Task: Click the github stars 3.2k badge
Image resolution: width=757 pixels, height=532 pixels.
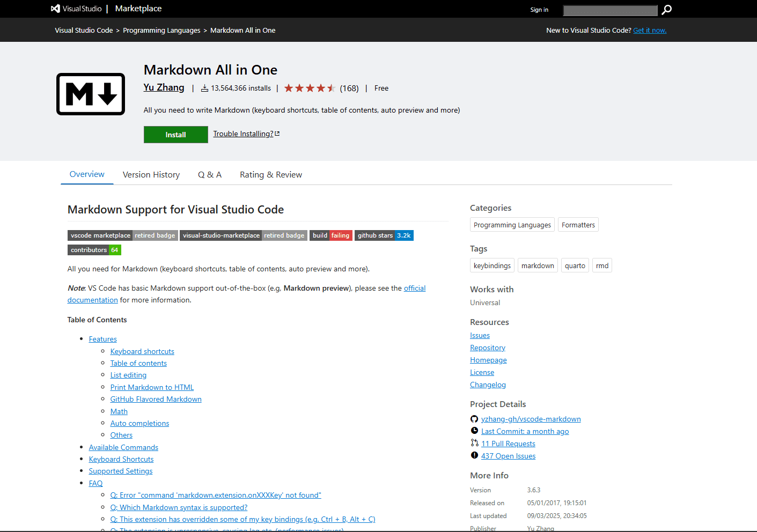Action: click(x=384, y=235)
